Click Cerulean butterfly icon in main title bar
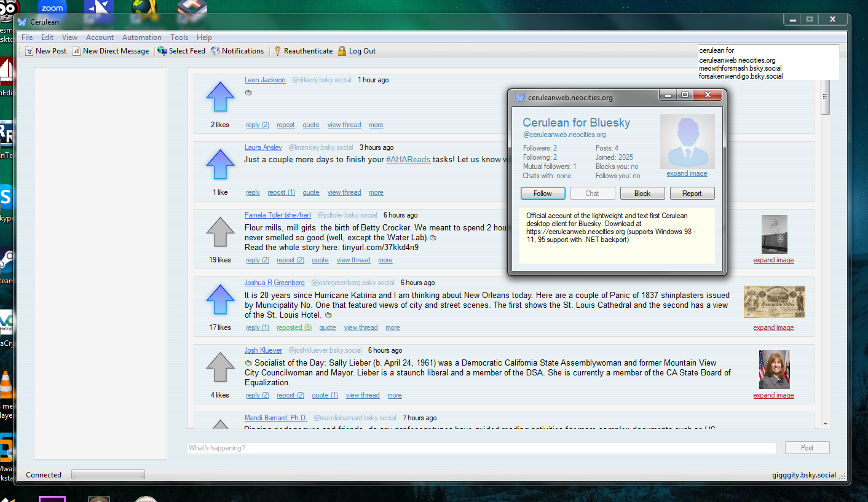 pyautogui.click(x=22, y=22)
